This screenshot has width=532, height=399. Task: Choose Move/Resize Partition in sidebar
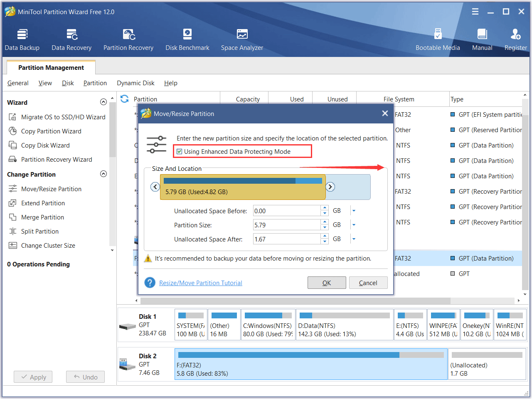tap(51, 189)
